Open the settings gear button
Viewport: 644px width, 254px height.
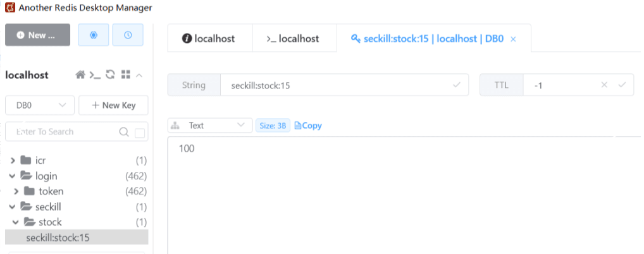(x=94, y=35)
